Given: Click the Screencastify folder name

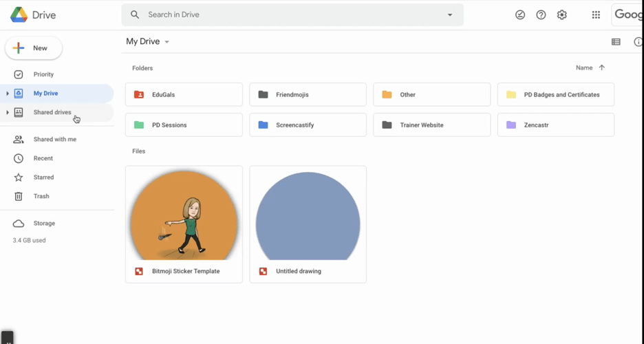Looking at the screenshot, I should click(x=295, y=125).
